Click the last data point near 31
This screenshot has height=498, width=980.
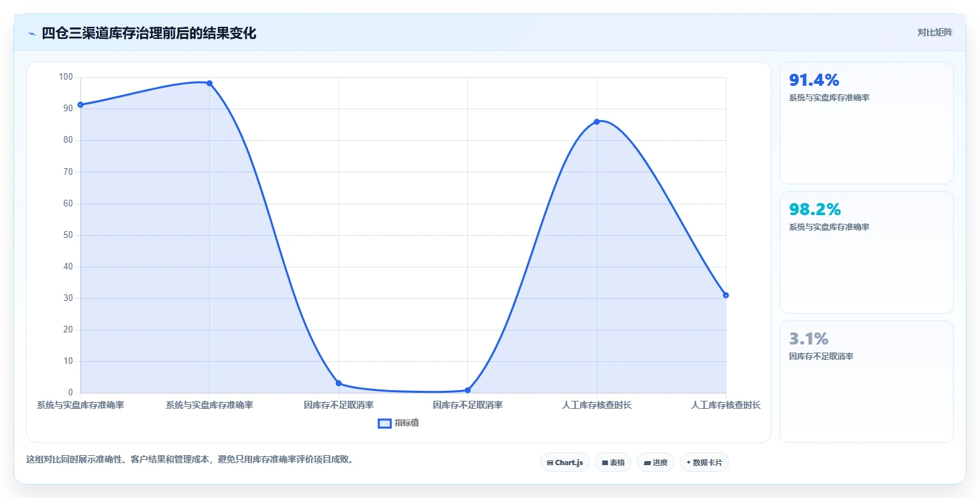point(726,295)
